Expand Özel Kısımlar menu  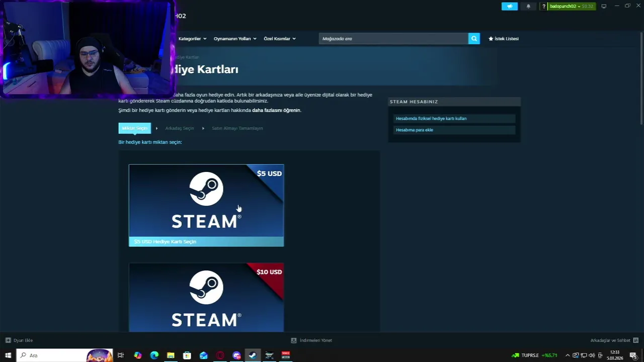[x=280, y=39]
